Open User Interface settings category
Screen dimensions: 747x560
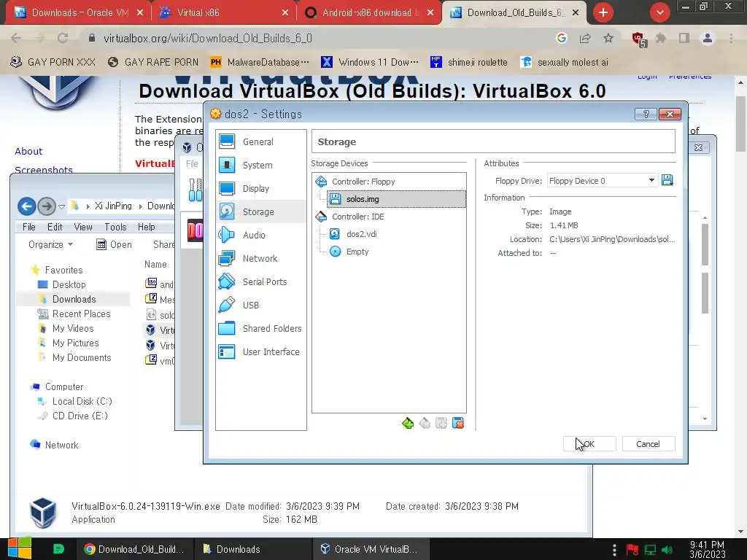point(260,351)
